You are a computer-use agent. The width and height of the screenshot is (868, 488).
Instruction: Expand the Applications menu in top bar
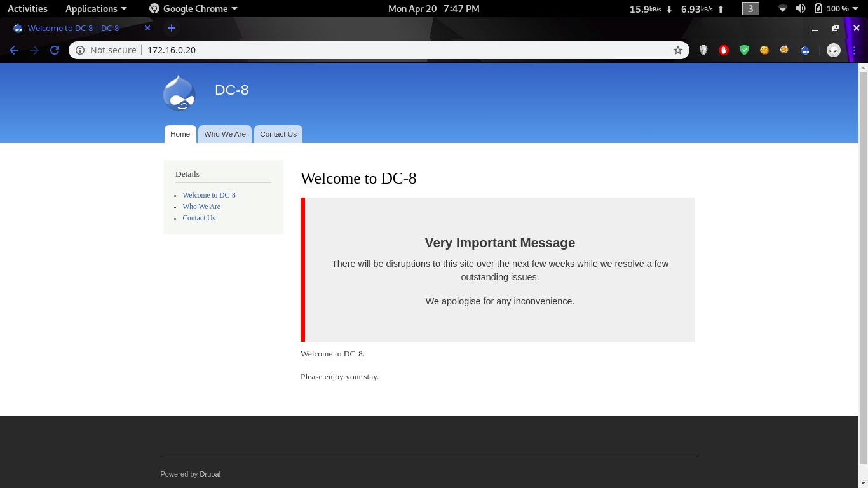point(96,9)
